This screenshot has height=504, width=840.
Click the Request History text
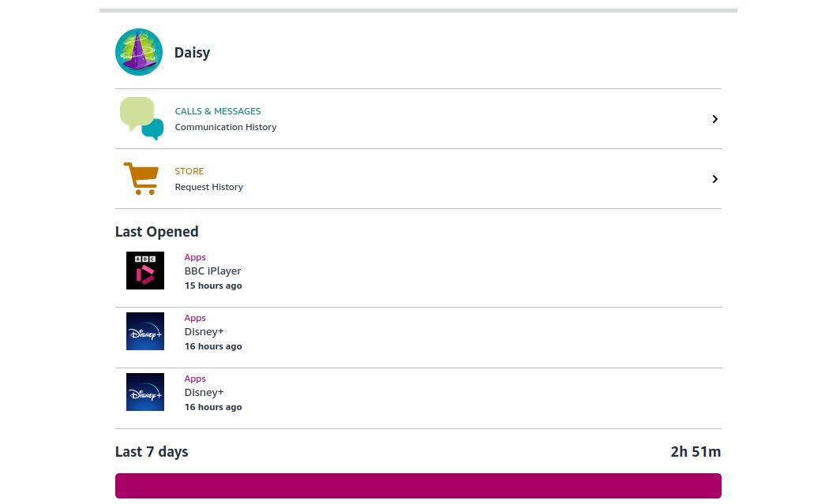[x=209, y=187]
